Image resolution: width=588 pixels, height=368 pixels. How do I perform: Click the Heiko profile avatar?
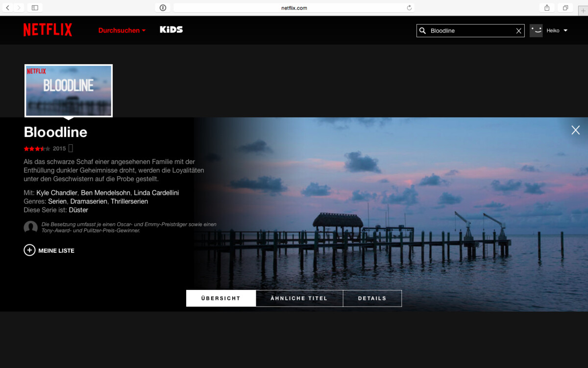pyautogui.click(x=536, y=30)
